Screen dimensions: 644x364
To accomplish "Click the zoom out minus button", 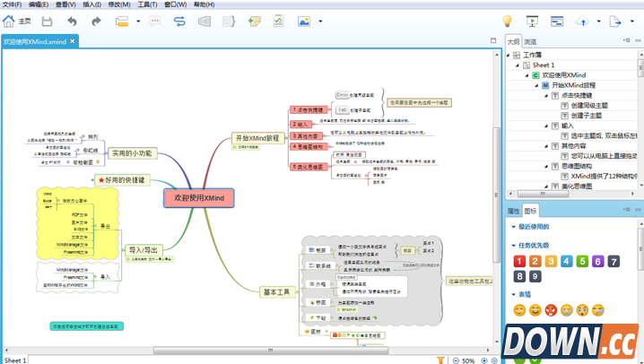I will pos(454,360).
